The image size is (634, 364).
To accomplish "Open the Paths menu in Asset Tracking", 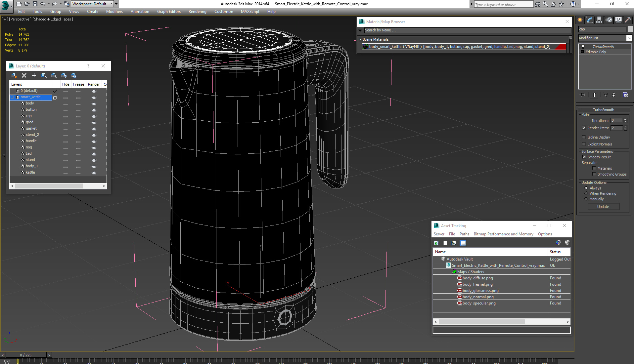I will pyautogui.click(x=464, y=234).
